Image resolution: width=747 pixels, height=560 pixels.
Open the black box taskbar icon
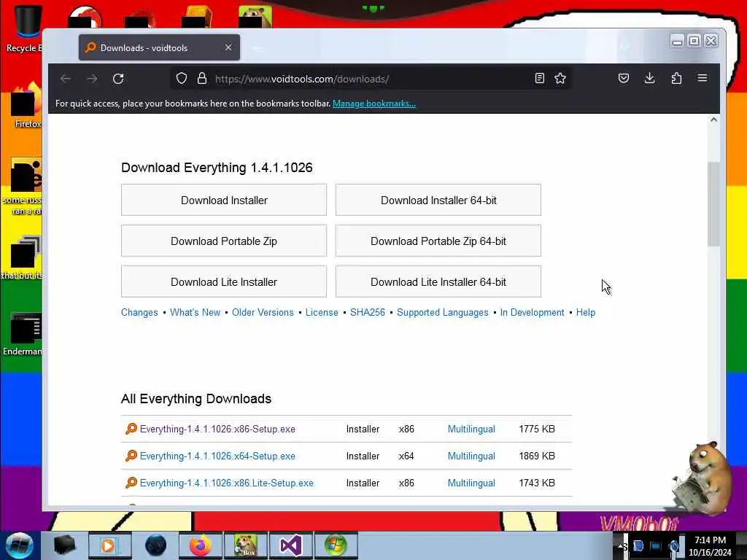pos(64,545)
